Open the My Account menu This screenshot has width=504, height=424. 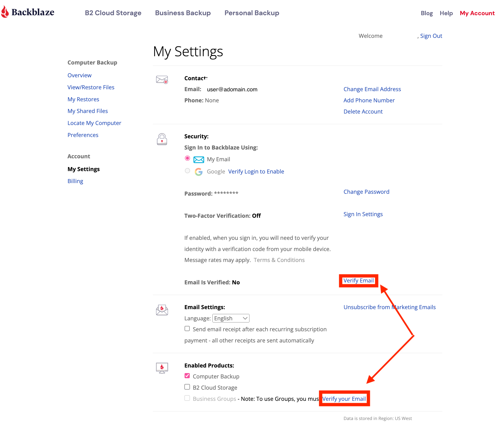click(477, 13)
